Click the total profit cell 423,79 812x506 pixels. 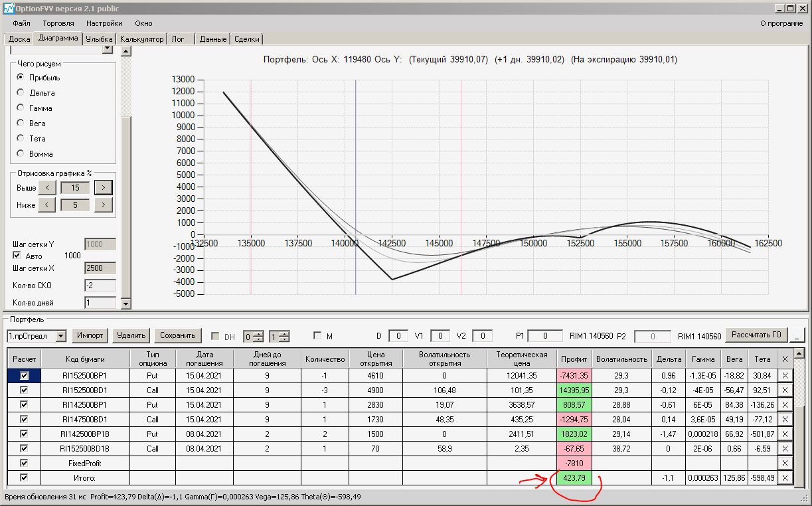pos(574,478)
